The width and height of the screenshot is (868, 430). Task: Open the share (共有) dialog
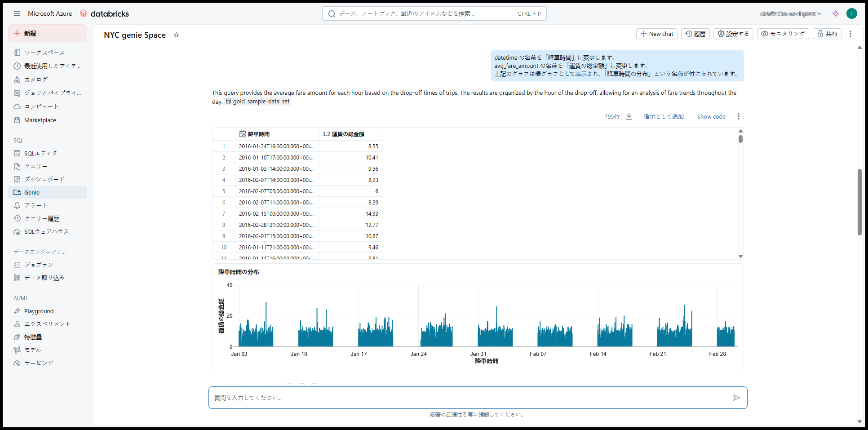coord(827,34)
